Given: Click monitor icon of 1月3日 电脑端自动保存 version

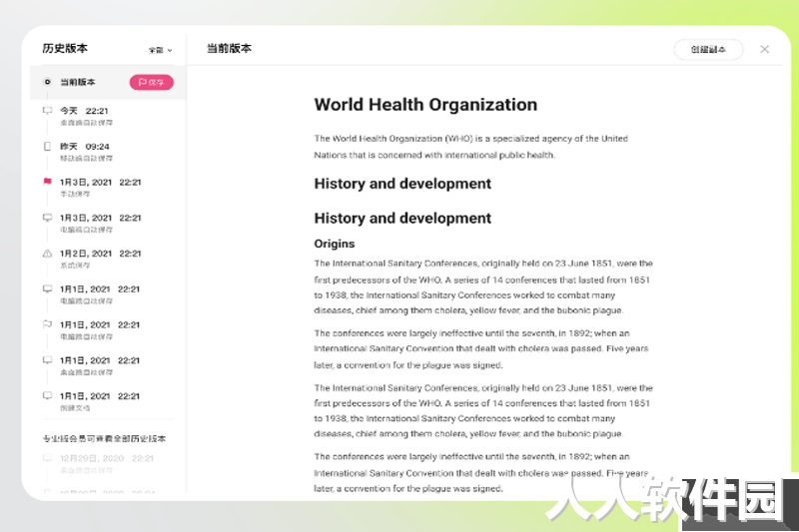Looking at the screenshot, I should tap(47, 218).
